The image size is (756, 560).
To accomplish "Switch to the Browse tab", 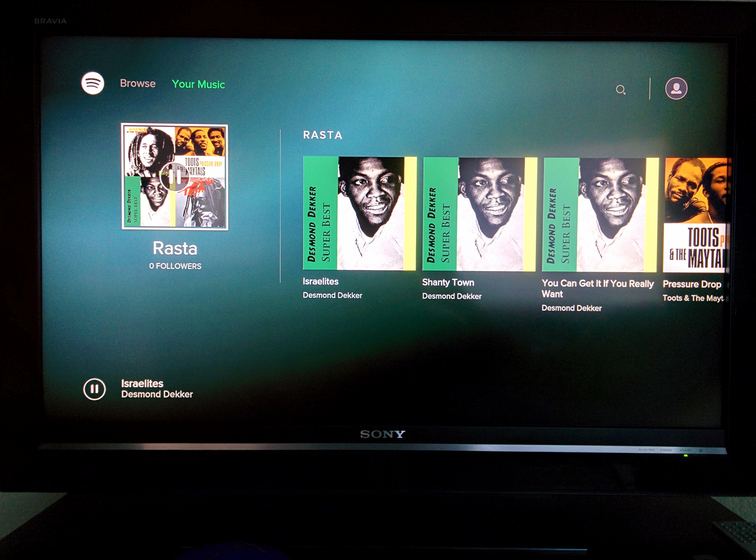I will tap(138, 83).
